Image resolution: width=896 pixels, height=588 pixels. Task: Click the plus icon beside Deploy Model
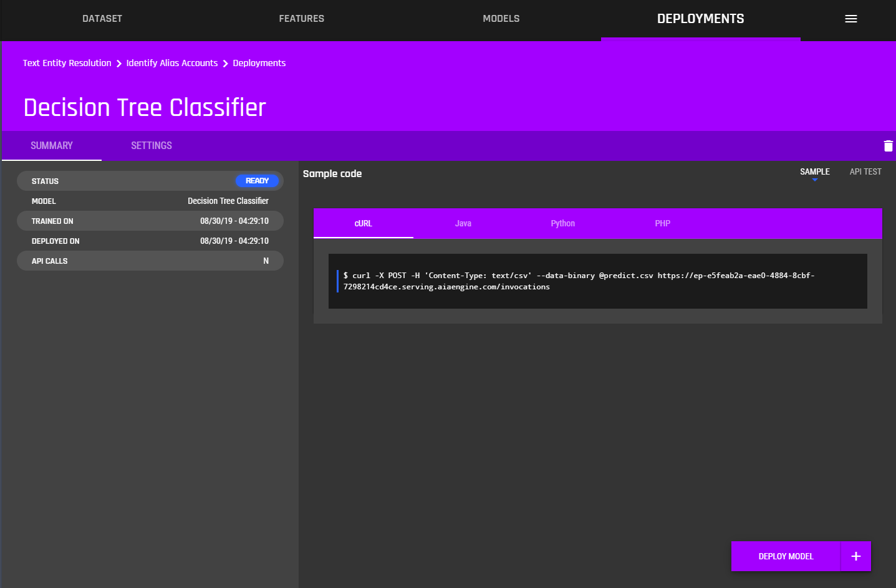pos(855,556)
